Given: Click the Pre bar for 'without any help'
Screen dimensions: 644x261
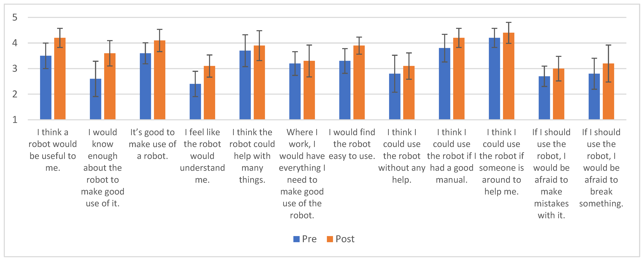Looking at the screenshot, I should pos(395,97).
